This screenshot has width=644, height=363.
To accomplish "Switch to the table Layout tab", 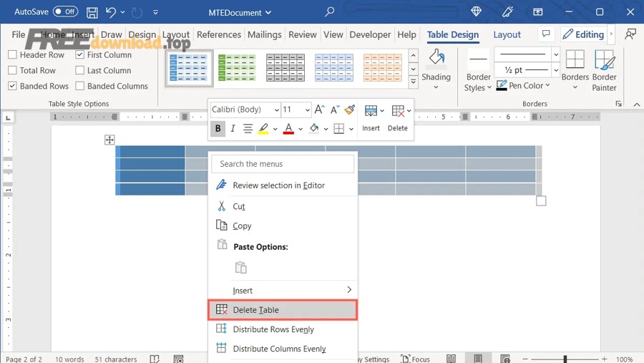I will pos(507,34).
